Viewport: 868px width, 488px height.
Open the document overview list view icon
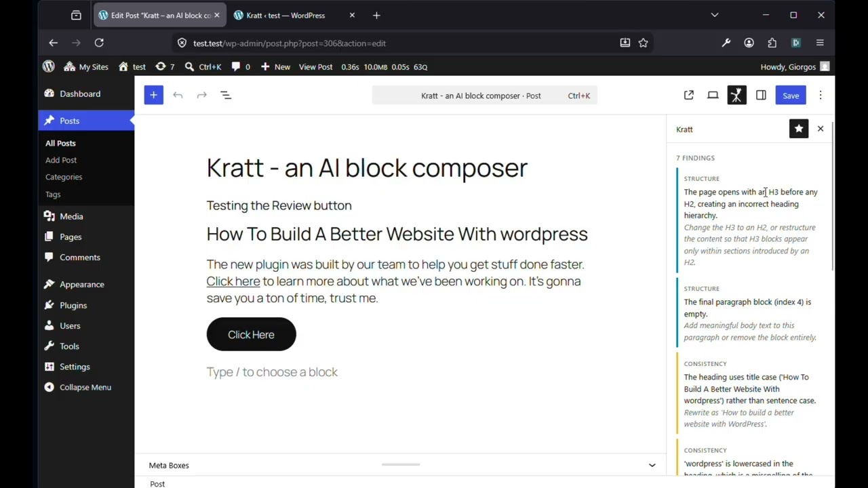pos(226,95)
